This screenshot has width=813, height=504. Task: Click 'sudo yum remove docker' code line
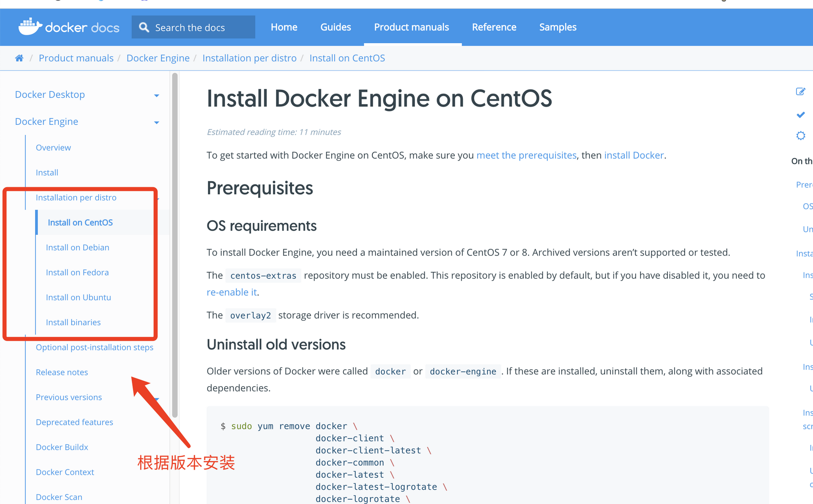tap(289, 426)
